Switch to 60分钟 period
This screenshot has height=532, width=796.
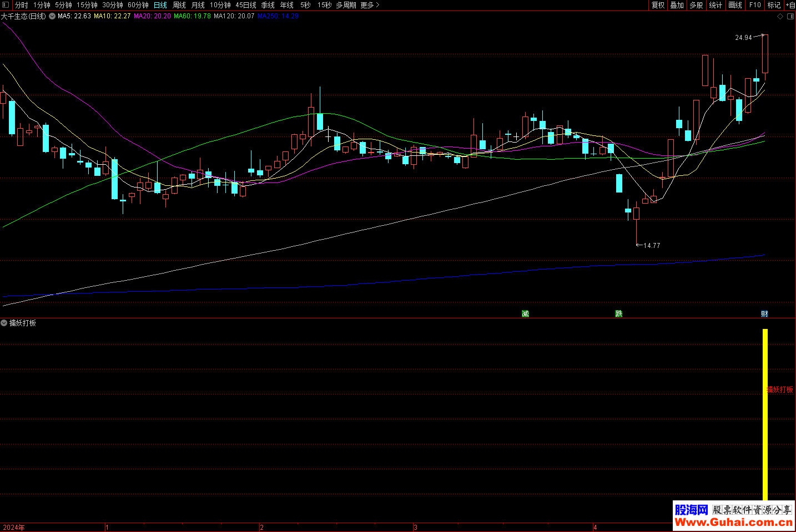138,5
